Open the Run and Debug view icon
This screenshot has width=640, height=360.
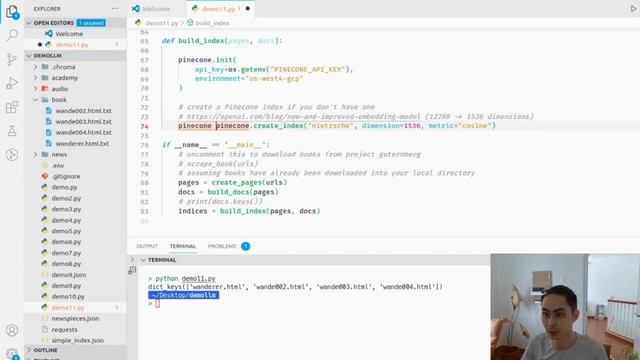[12, 83]
